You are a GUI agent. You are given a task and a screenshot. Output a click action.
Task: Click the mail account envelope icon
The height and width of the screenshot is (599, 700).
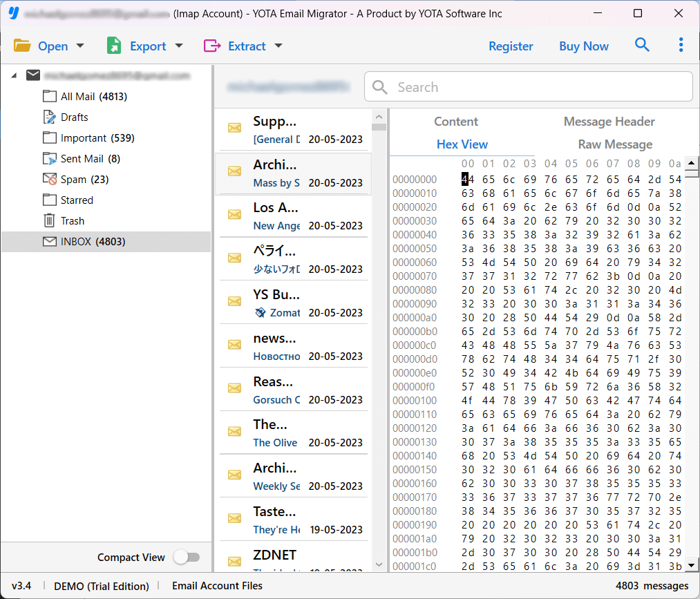pyautogui.click(x=33, y=75)
